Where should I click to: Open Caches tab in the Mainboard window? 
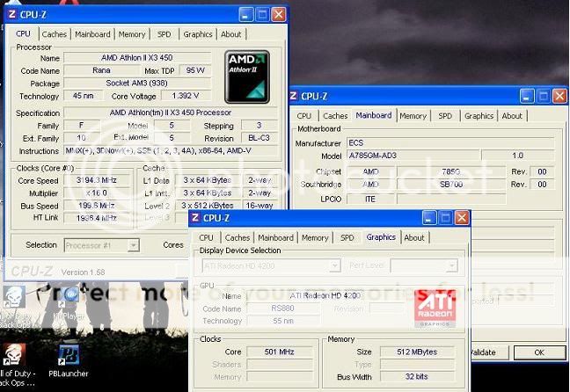(335, 116)
